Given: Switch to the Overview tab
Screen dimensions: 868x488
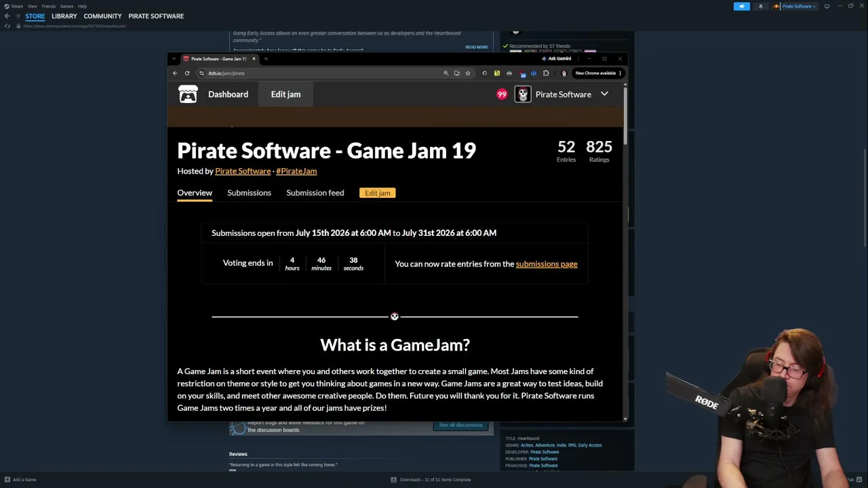Looking at the screenshot, I should (x=195, y=193).
